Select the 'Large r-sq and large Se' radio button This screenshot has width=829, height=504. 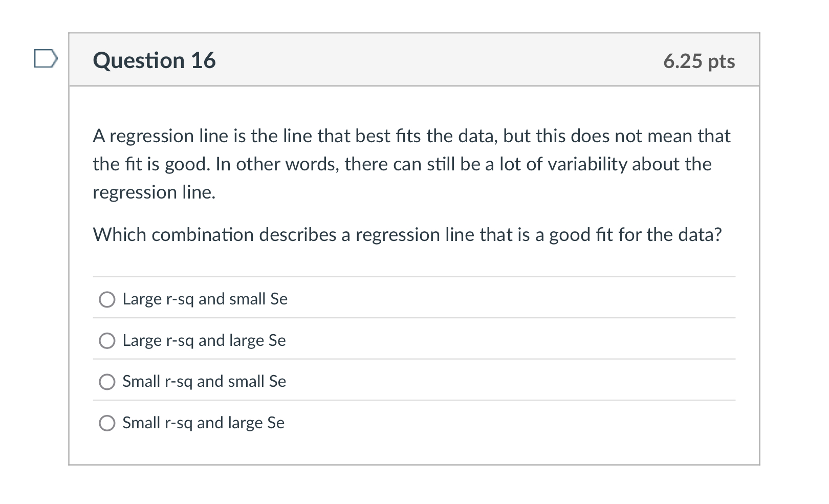pyautogui.click(x=107, y=340)
